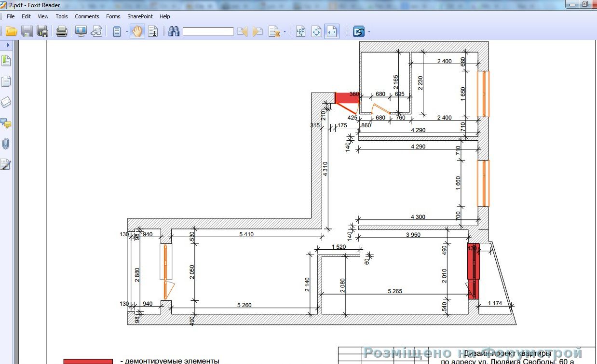The height and width of the screenshot is (364, 597).
Task: Open the search options dropdown arrow
Action: [x=285, y=32]
